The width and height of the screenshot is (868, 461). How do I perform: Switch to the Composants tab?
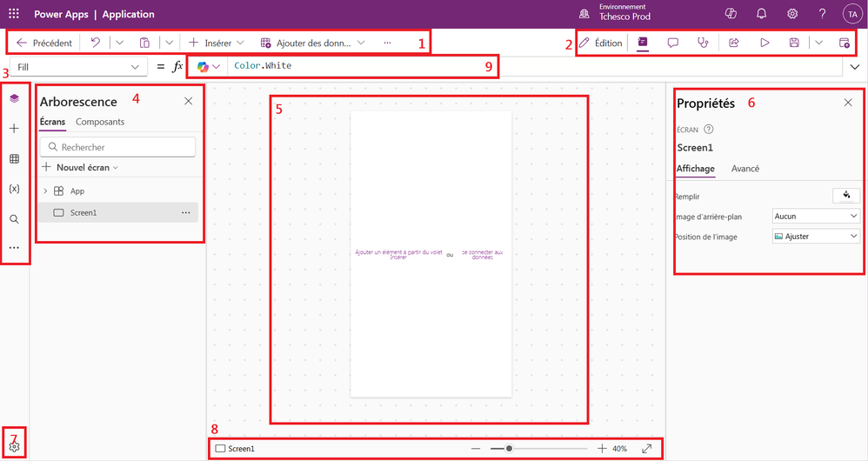[100, 122]
